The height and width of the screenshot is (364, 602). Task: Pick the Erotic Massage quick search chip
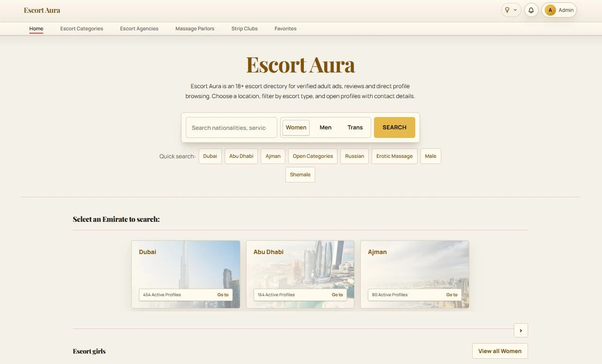[394, 156]
